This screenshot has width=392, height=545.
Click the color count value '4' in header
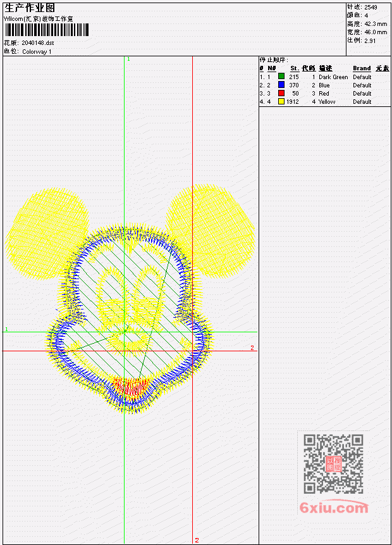[366, 15]
